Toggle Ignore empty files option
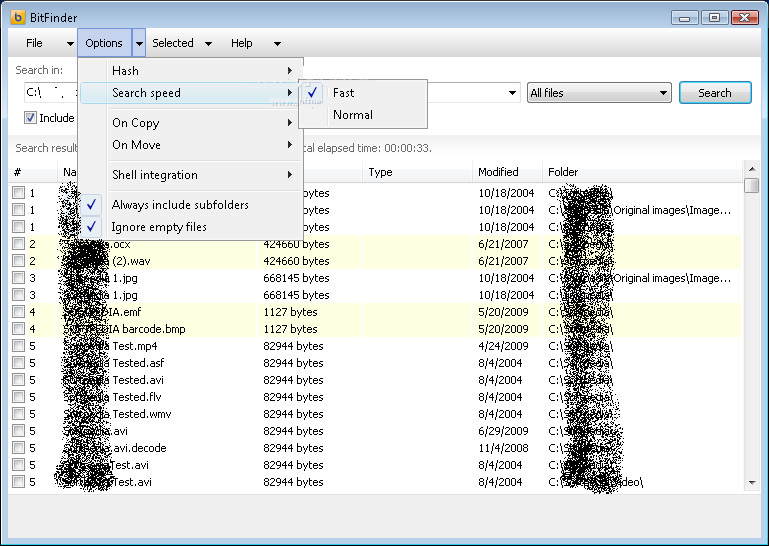 (191, 227)
